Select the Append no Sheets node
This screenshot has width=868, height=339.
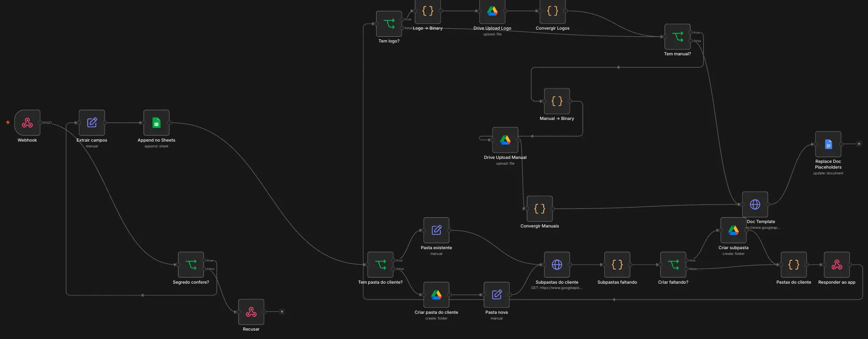[x=156, y=123]
